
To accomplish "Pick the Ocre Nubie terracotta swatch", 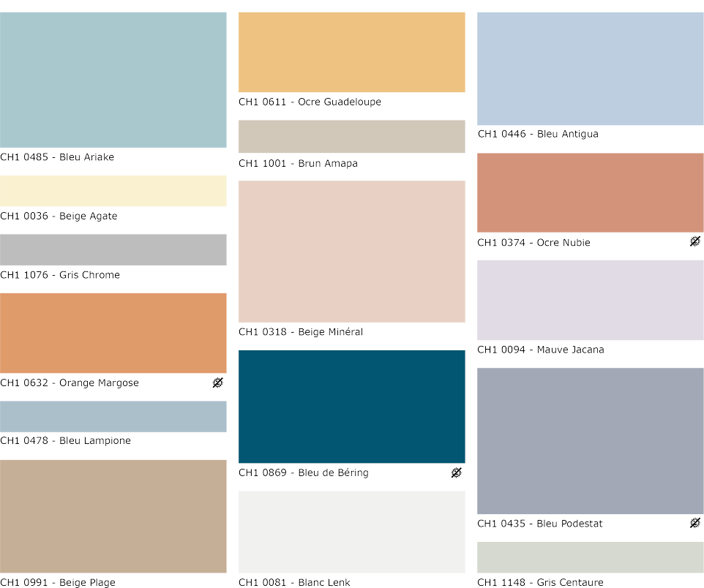I will point(591,192).
